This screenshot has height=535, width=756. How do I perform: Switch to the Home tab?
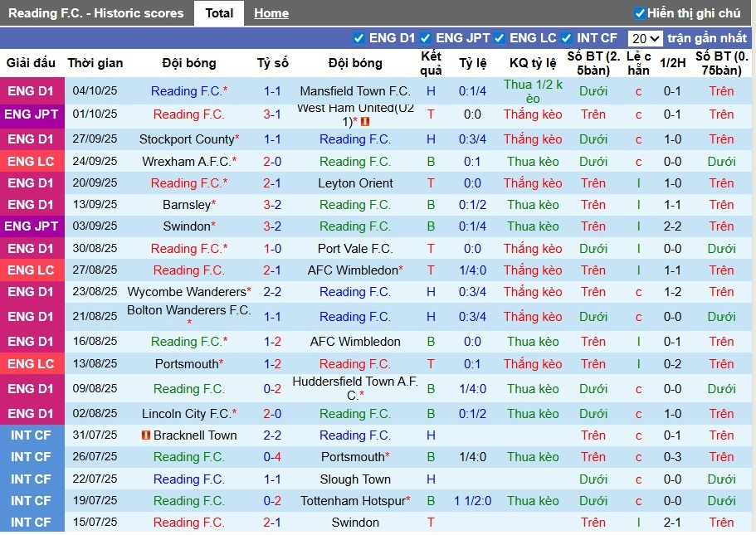271,12
